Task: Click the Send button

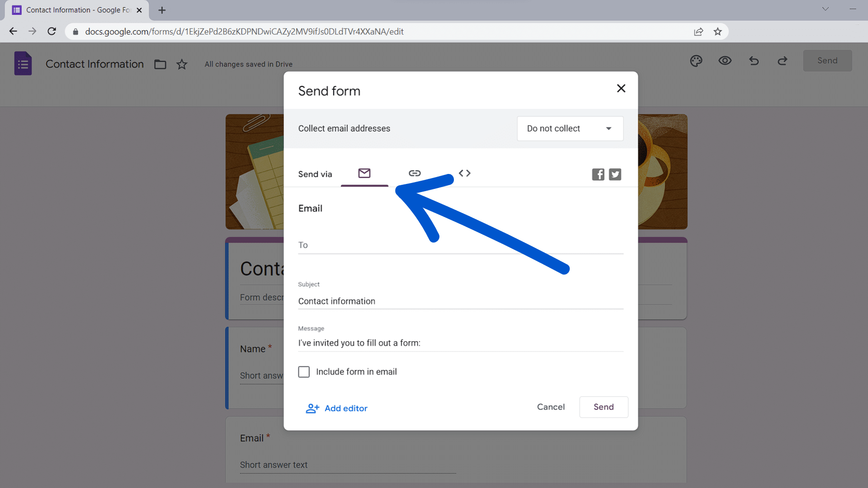Action: (604, 407)
